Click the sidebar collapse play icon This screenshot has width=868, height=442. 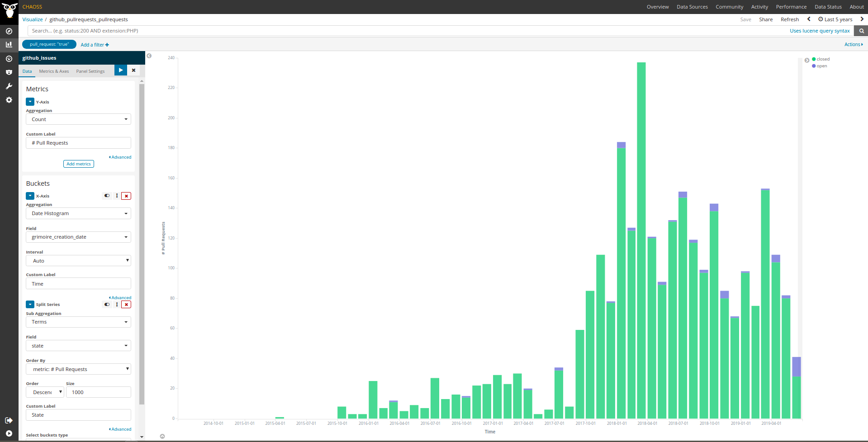[x=9, y=433]
